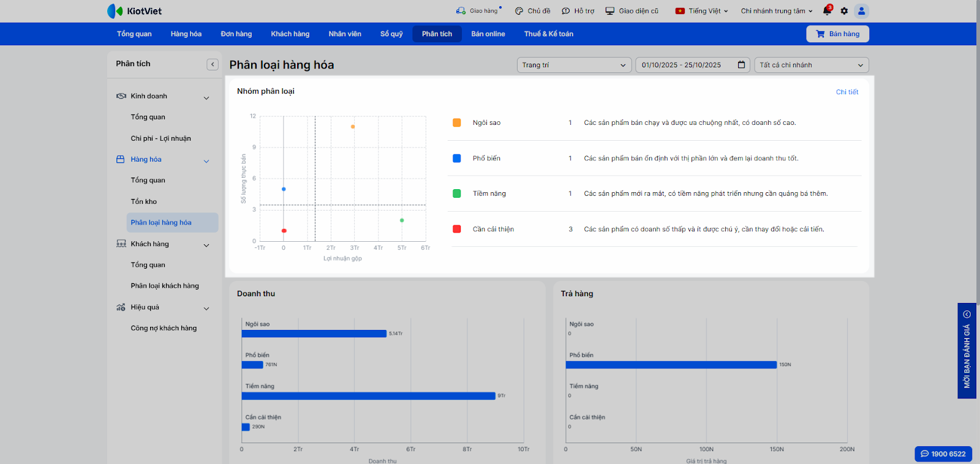Click the user account avatar icon

click(x=861, y=11)
